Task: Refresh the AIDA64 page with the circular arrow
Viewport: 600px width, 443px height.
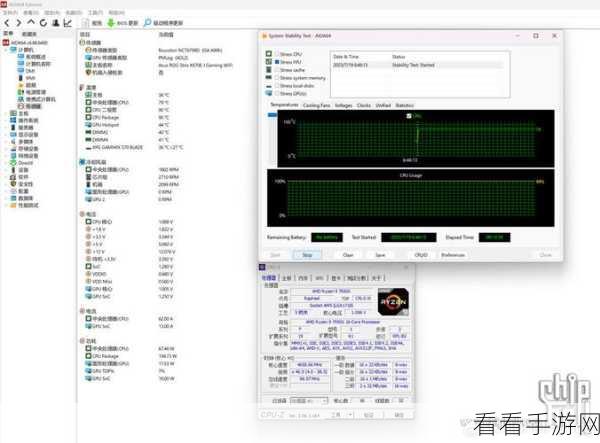Action: pos(43,23)
